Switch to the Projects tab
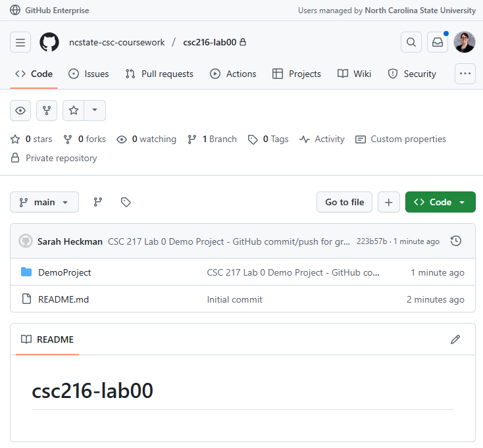This screenshot has width=483, height=448. pos(297,74)
